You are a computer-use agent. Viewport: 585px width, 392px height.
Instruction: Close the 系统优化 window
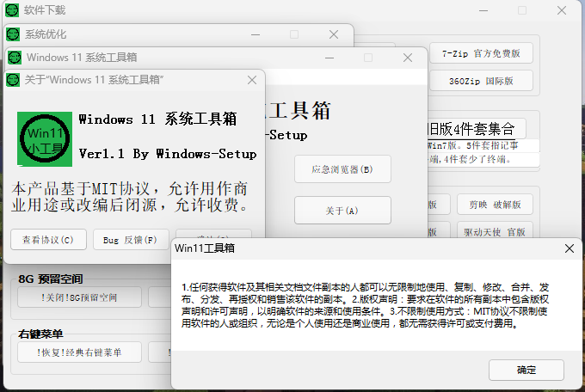pos(334,34)
